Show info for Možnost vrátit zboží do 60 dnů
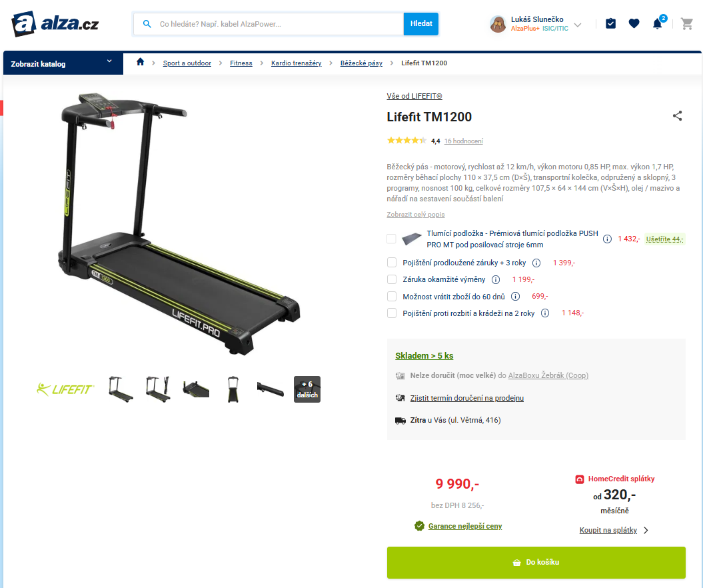Screen dimensions: 703x588 (516, 297)
